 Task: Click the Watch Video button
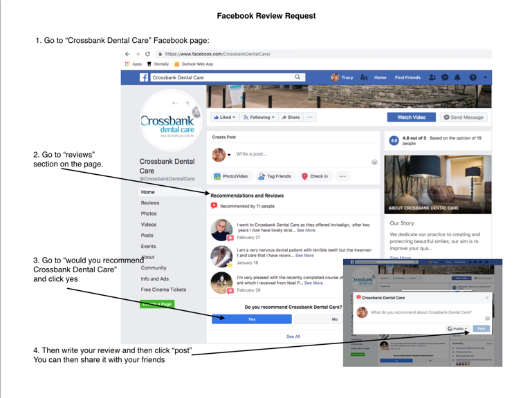pyautogui.click(x=411, y=117)
